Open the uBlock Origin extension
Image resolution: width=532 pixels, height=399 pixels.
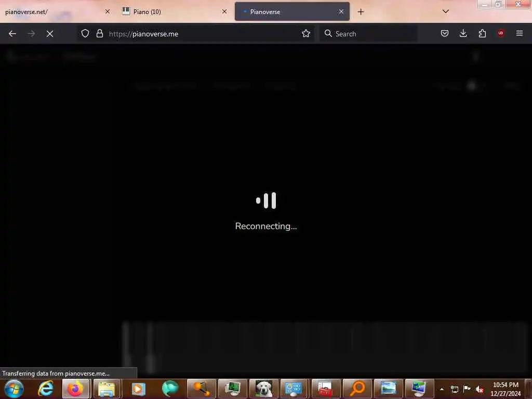[501, 33]
